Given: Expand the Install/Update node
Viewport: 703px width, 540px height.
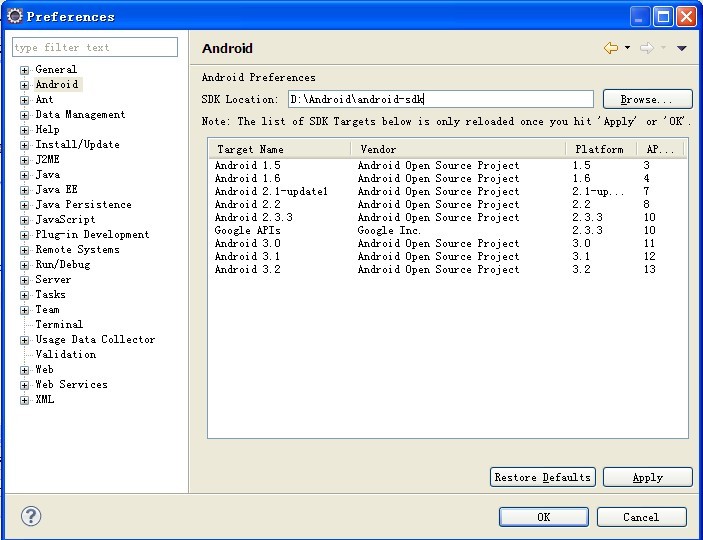Looking at the screenshot, I should click(24, 145).
